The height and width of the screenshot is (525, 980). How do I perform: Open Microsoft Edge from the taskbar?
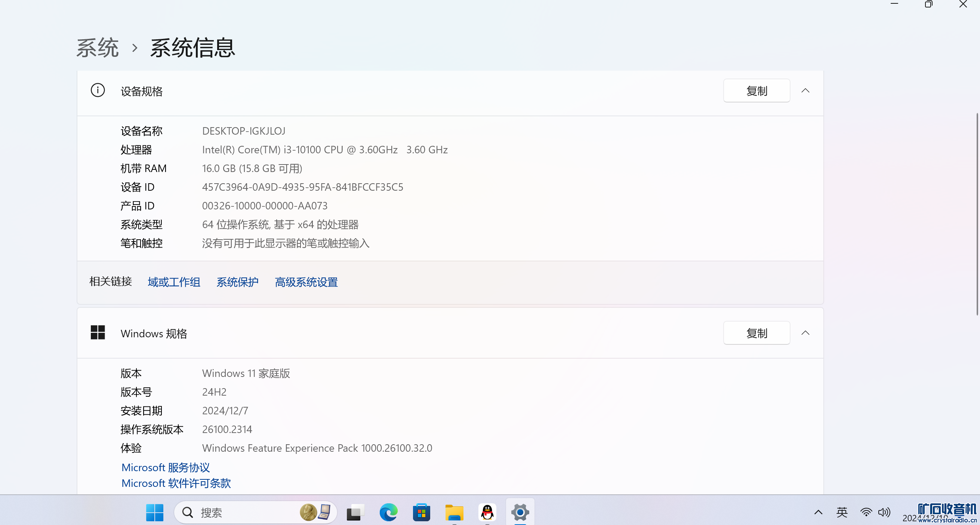point(388,512)
